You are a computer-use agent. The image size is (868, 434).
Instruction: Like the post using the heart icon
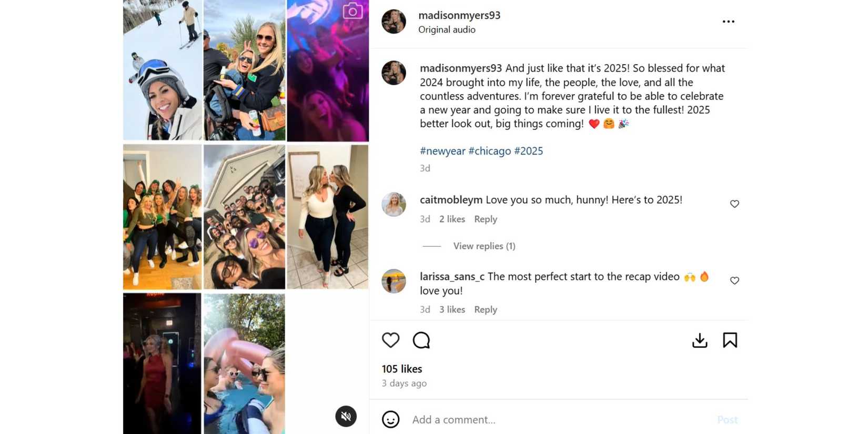coord(390,340)
